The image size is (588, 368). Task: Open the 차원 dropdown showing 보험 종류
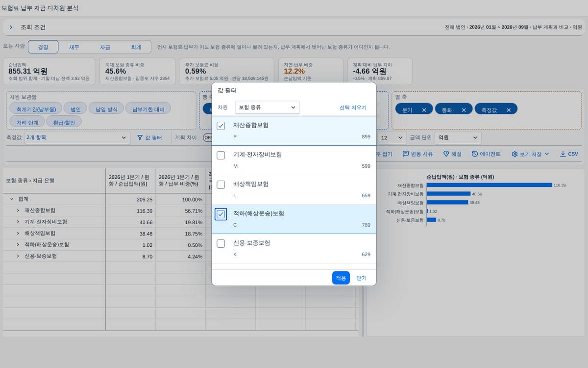click(267, 107)
